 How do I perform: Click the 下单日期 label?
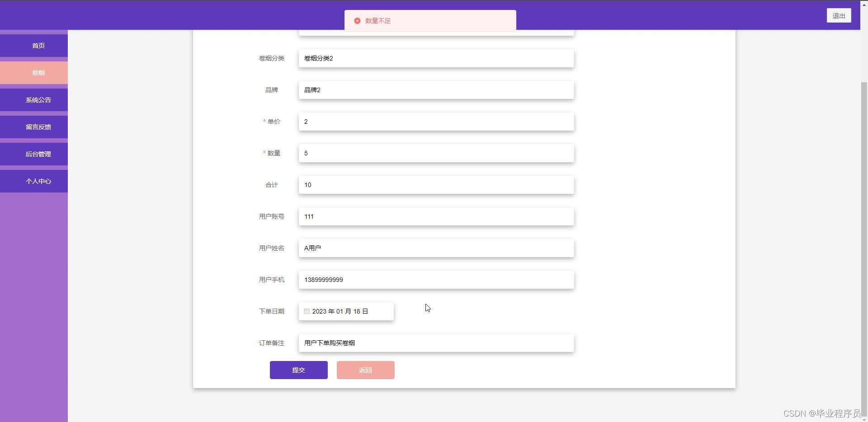point(272,311)
